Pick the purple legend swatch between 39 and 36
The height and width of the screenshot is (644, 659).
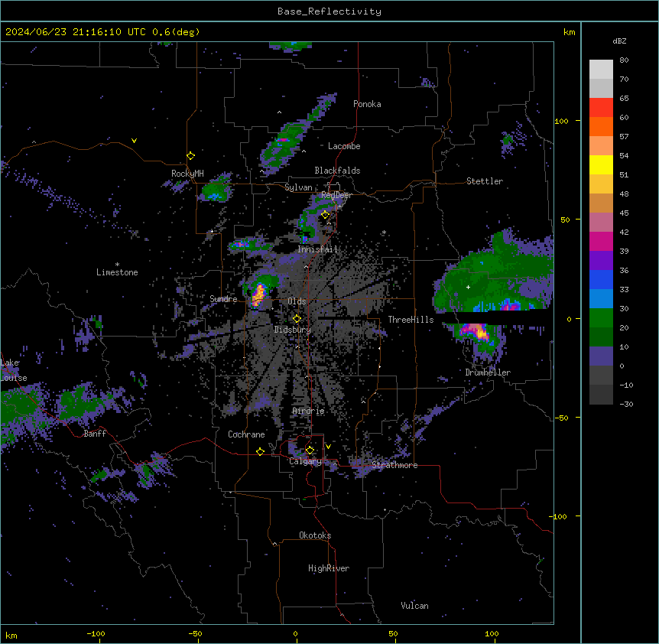[601, 261]
